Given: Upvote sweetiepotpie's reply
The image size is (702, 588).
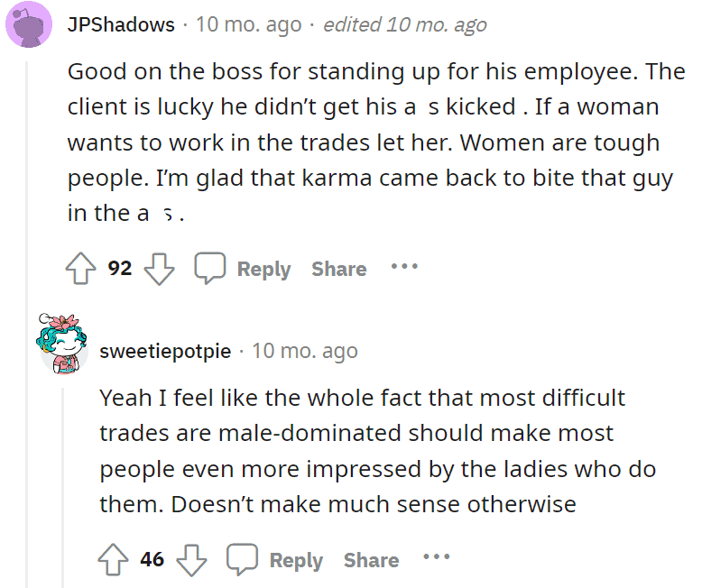Looking at the screenshot, I should tap(113, 559).
